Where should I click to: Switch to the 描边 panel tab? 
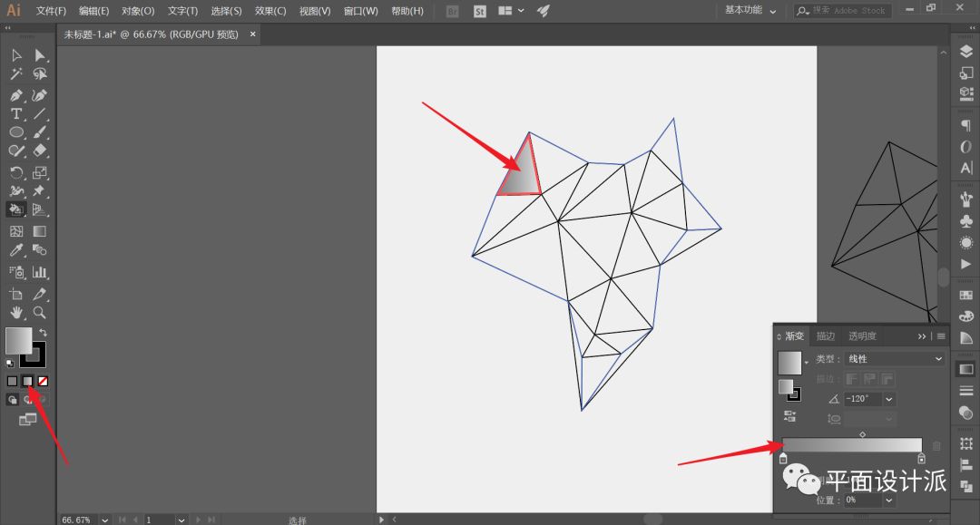tap(825, 335)
